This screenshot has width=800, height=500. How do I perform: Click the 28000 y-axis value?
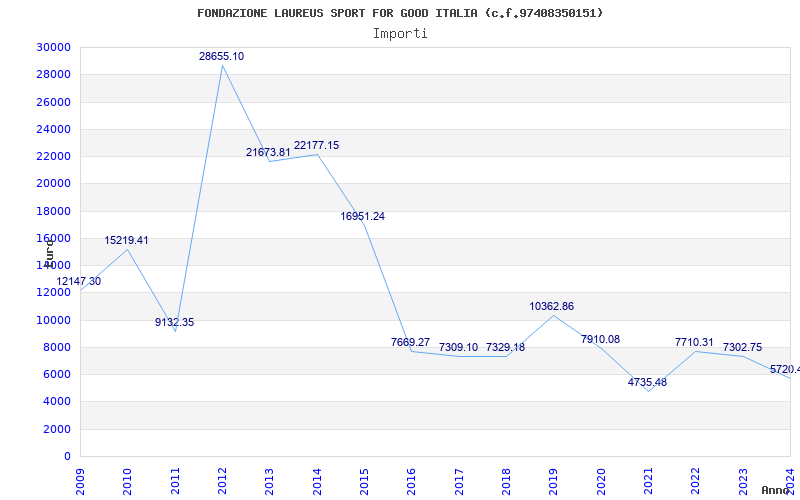(54, 74)
